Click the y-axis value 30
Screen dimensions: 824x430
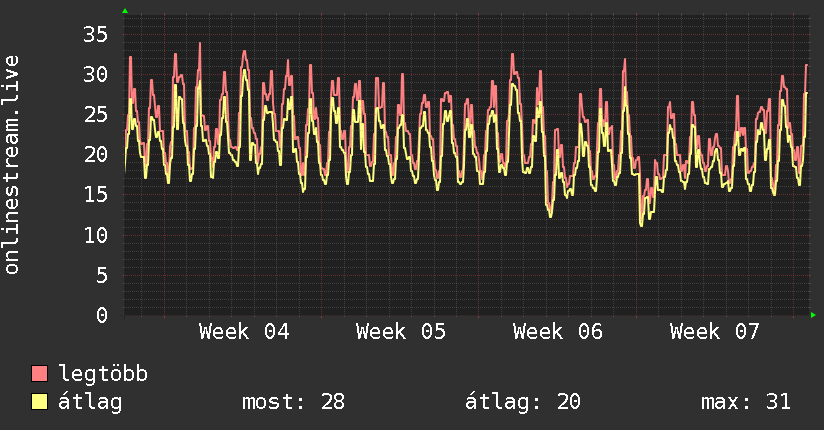(x=96, y=75)
